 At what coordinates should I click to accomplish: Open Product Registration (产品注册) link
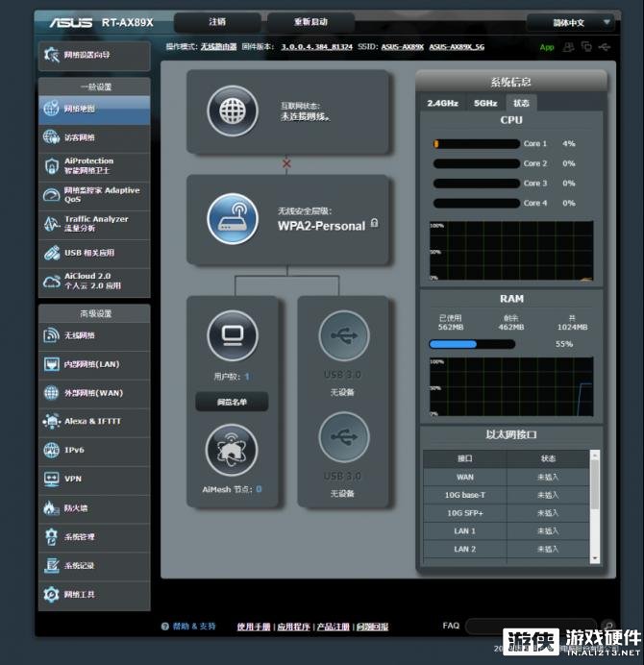333,627
